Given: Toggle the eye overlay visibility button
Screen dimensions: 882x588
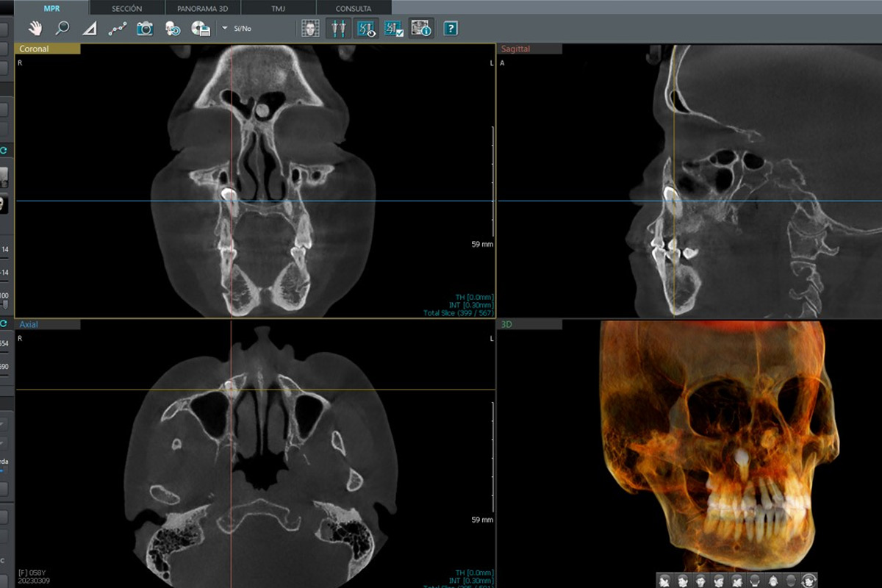Looking at the screenshot, I should [366, 29].
